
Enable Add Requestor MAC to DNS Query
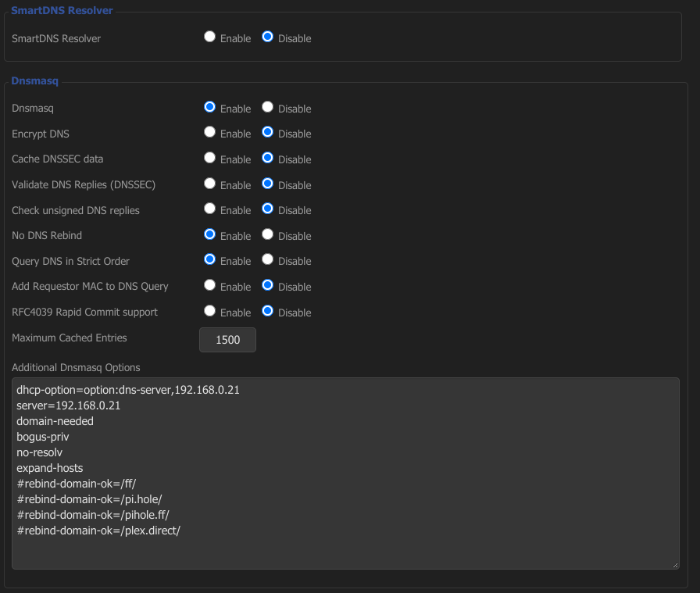pyautogui.click(x=209, y=285)
